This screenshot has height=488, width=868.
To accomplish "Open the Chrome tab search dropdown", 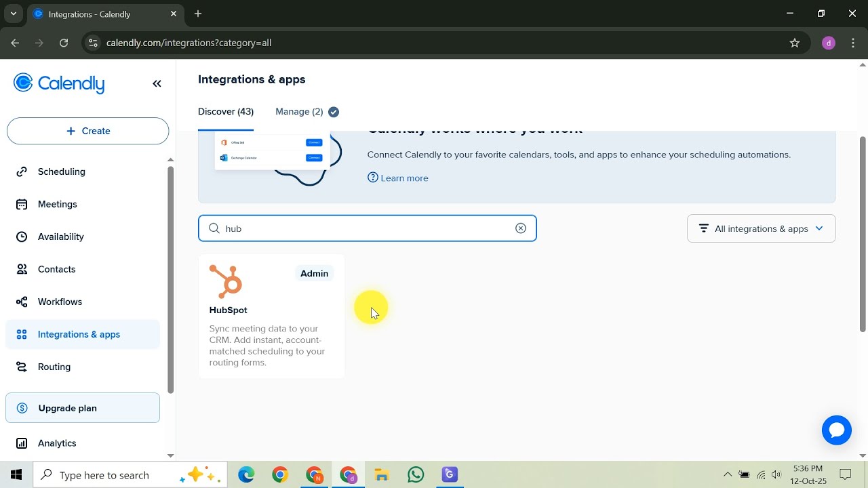I will pyautogui.click(x=13, y=14).
